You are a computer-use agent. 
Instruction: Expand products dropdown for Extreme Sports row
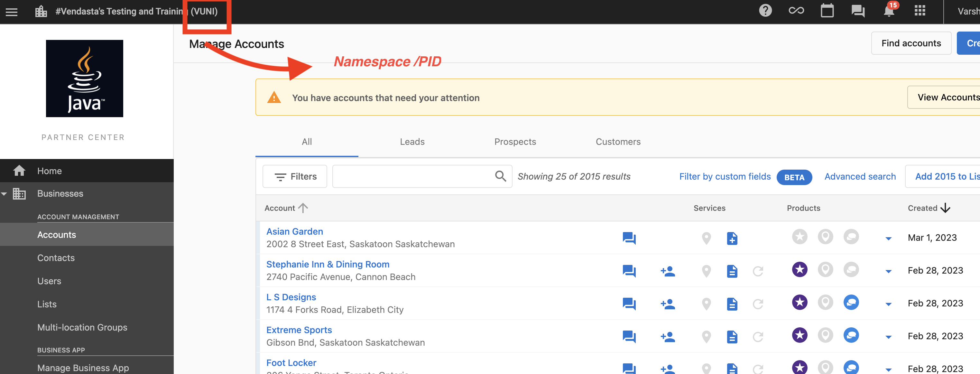888,337
